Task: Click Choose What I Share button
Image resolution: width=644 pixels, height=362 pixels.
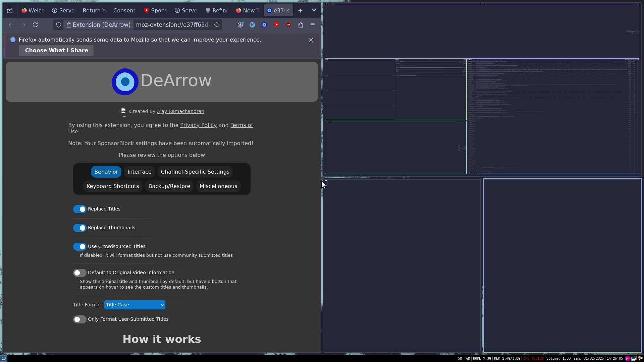Action: [x=56, y=50]
